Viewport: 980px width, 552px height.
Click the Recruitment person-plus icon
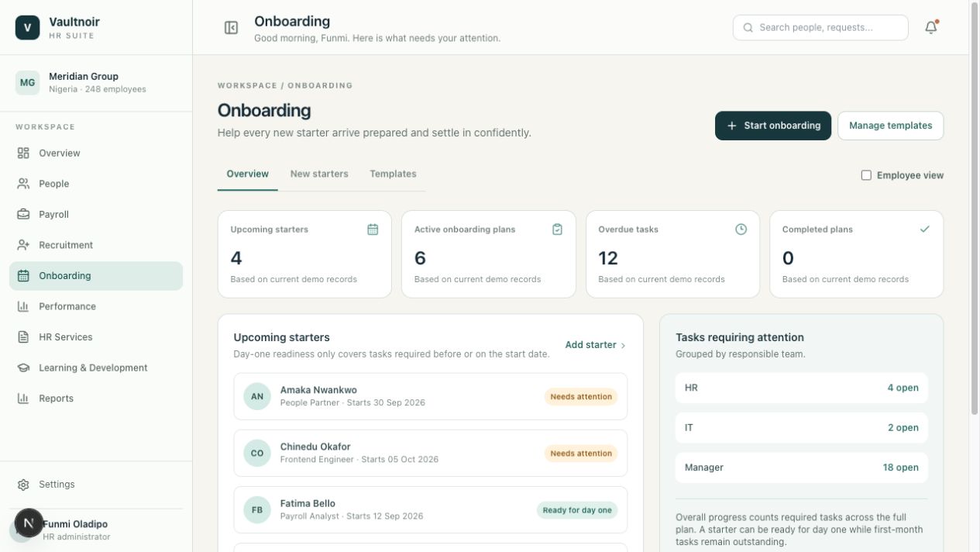coord(23,245)
